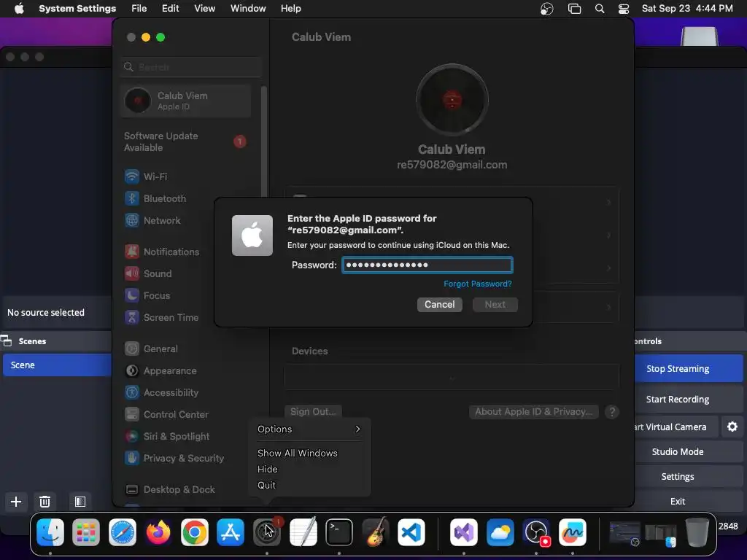
Task: Expand the Options submenu
Action: pyautogui.click(x=309, y=429)
